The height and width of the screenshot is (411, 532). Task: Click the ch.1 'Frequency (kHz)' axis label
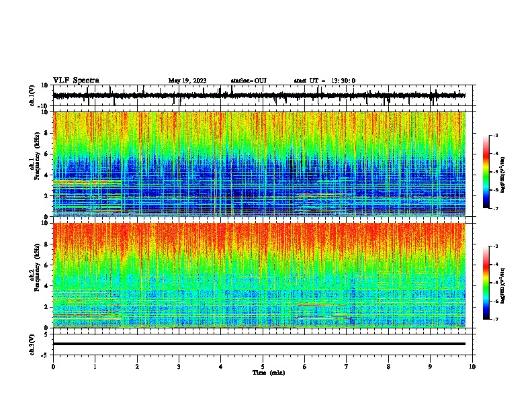(37, 156)
